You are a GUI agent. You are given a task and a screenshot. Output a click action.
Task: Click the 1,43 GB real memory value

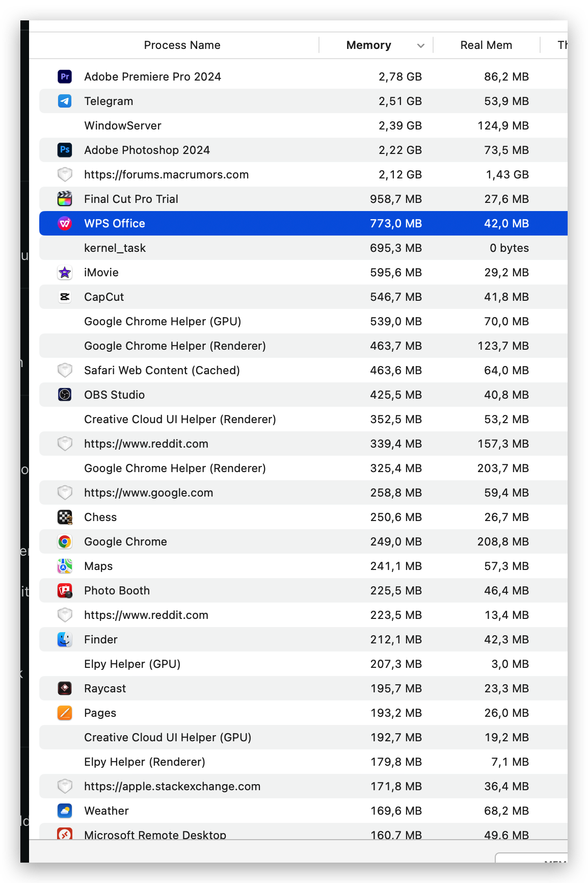[507, 174]
